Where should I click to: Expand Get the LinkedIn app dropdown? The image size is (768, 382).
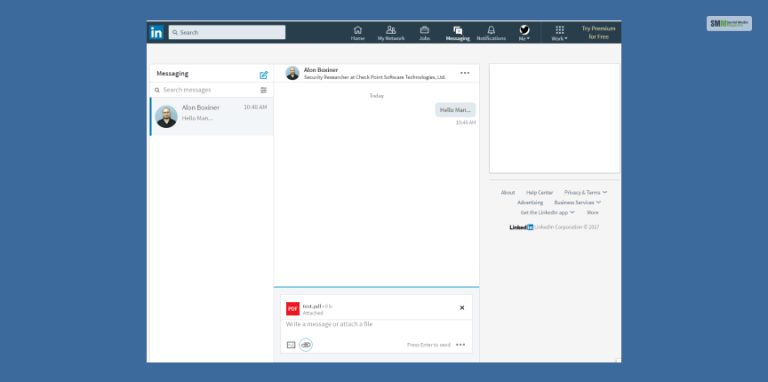[548, 213]
